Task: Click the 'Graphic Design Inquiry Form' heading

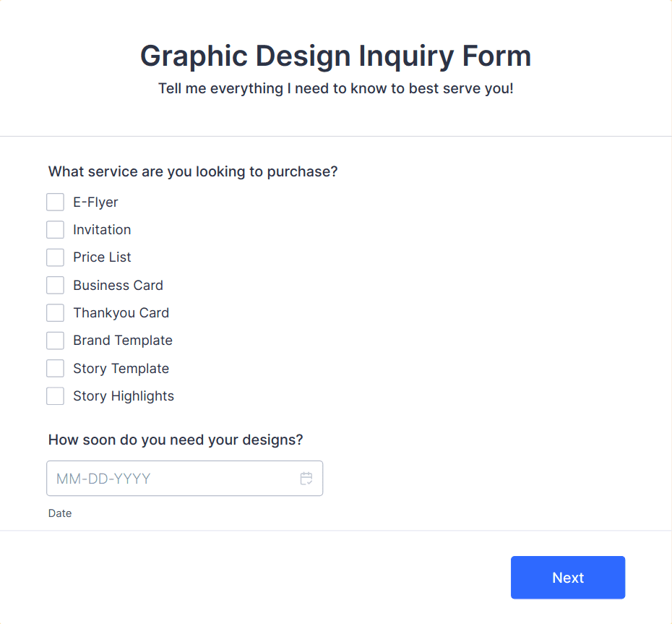Action: click(x=336, y=56)
